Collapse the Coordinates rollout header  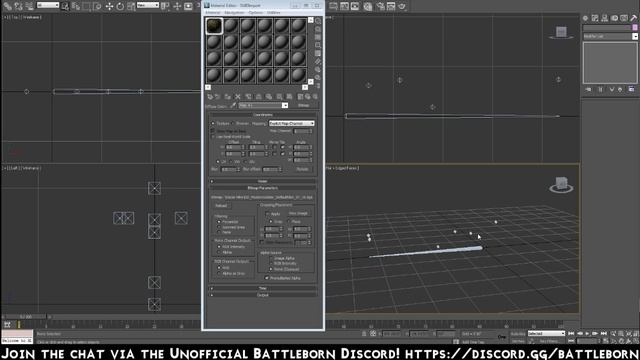[x=263, y=115]
